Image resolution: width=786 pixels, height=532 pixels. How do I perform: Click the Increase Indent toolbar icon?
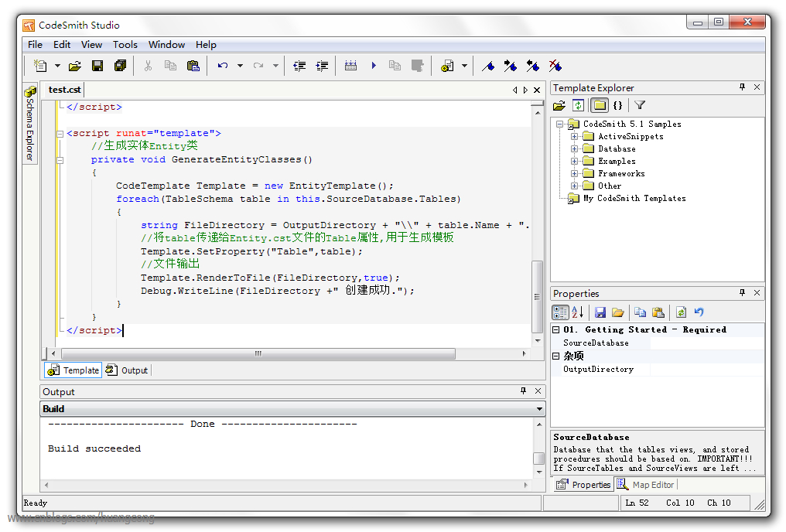point(322,66)
